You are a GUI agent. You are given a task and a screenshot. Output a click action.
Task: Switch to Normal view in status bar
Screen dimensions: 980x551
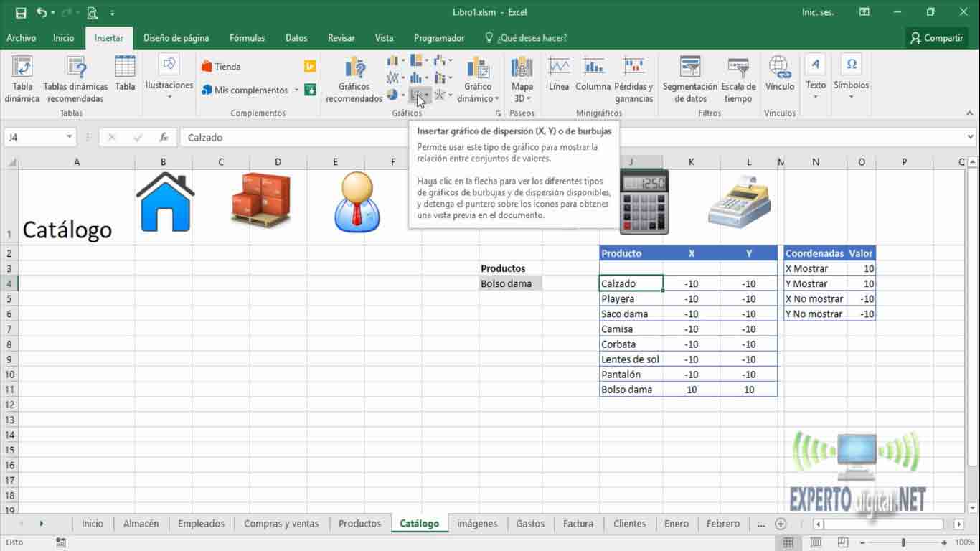pyautogui.click(x=788, y=543)
